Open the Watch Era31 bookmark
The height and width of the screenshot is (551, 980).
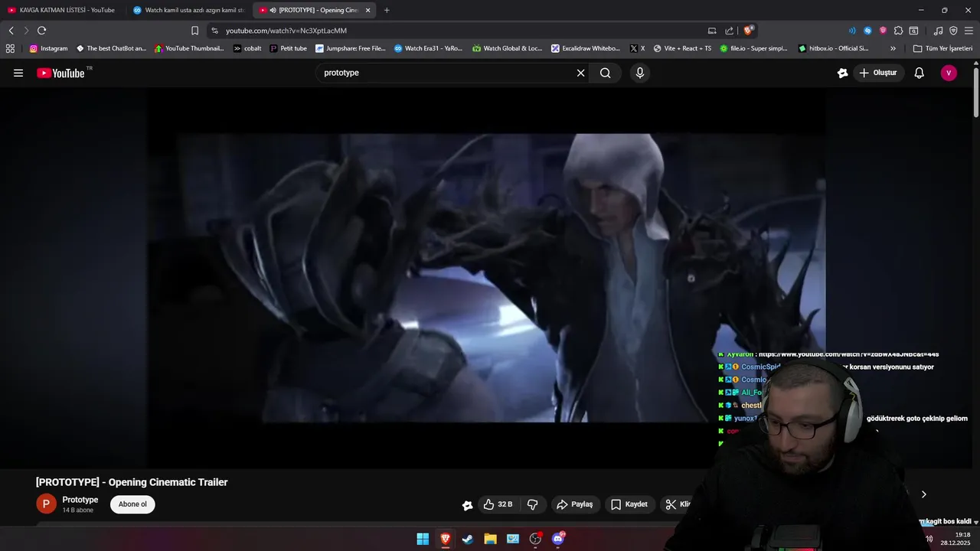(x=428, y=48)
